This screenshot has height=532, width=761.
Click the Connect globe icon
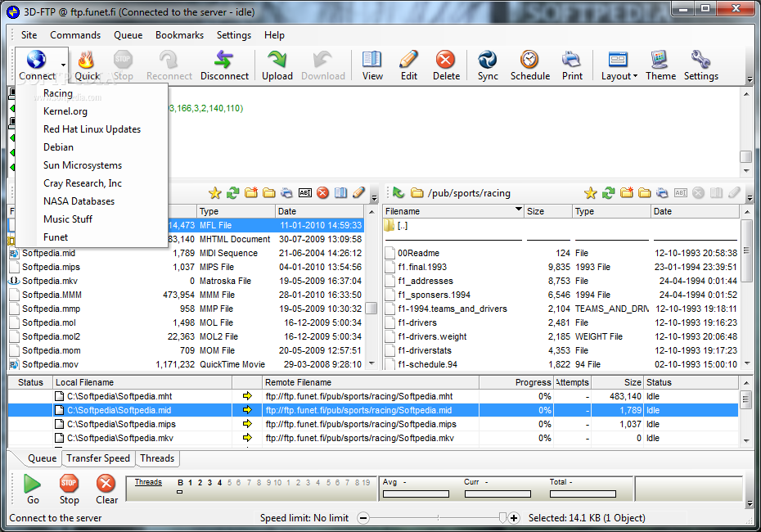click(36, 60)
